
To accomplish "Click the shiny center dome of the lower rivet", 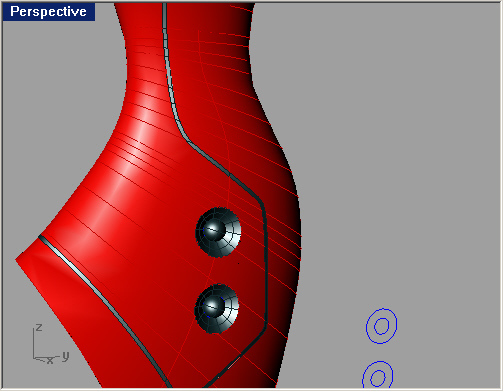I will pos(212,306).
